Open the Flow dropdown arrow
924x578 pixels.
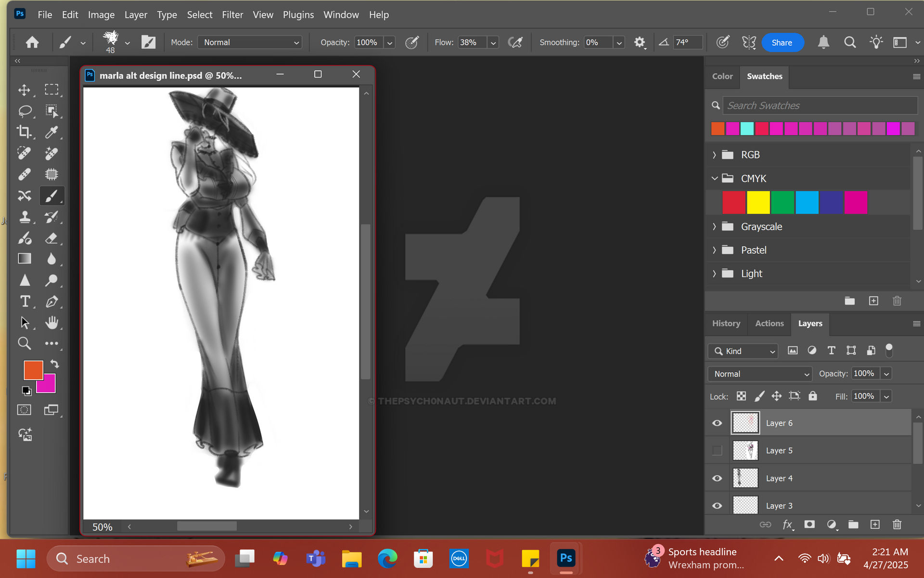pos(493,42)
